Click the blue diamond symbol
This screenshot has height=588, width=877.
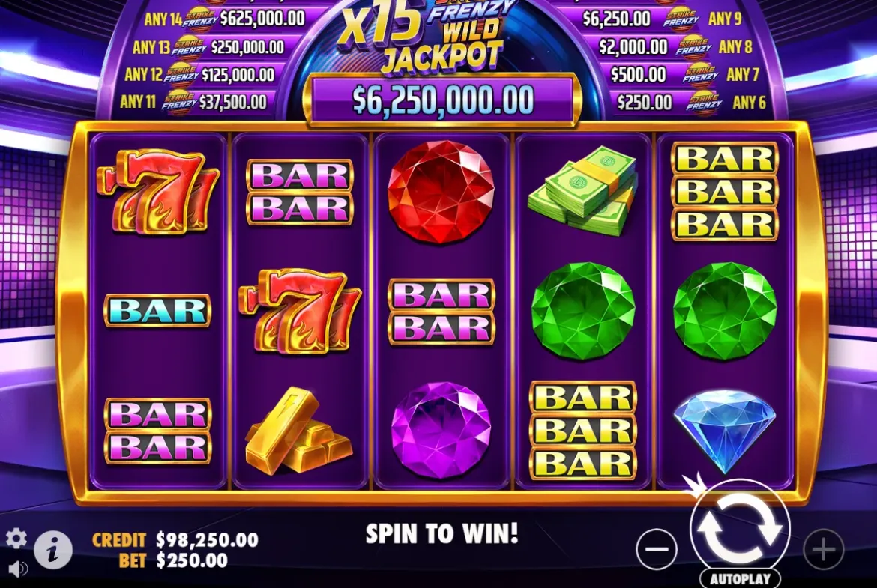click(725, 431)
